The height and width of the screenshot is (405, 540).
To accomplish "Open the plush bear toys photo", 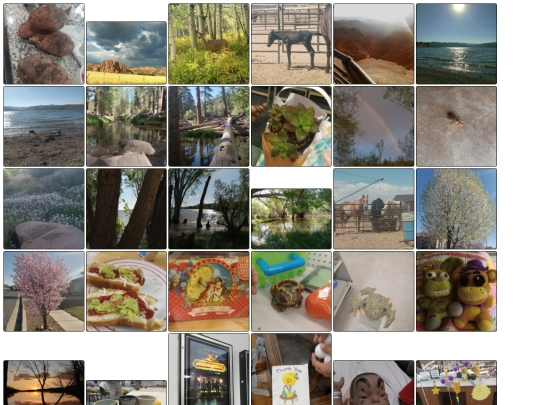I will pyautogui.click(x=456, y=291).
